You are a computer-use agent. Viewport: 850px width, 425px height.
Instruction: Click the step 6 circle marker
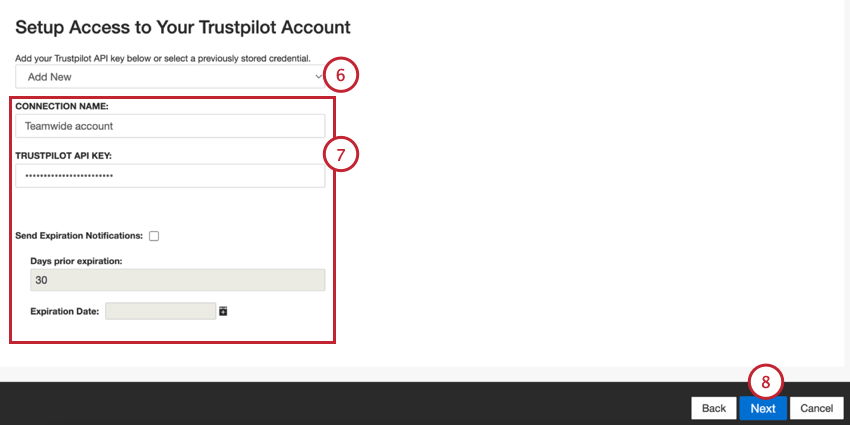click(341, 75)
